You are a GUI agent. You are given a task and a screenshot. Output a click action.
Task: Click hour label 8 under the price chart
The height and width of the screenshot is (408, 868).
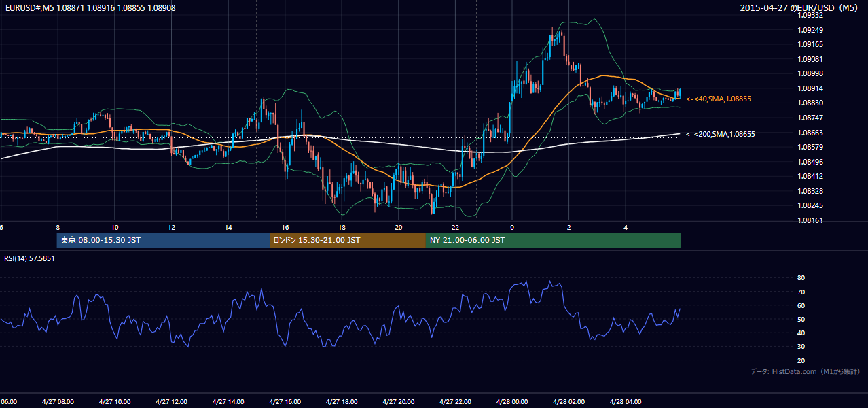[58, 227]
